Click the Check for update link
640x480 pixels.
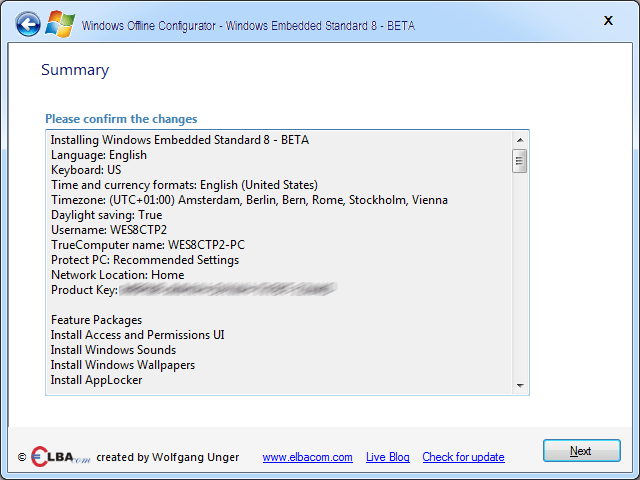click(463, 457)
